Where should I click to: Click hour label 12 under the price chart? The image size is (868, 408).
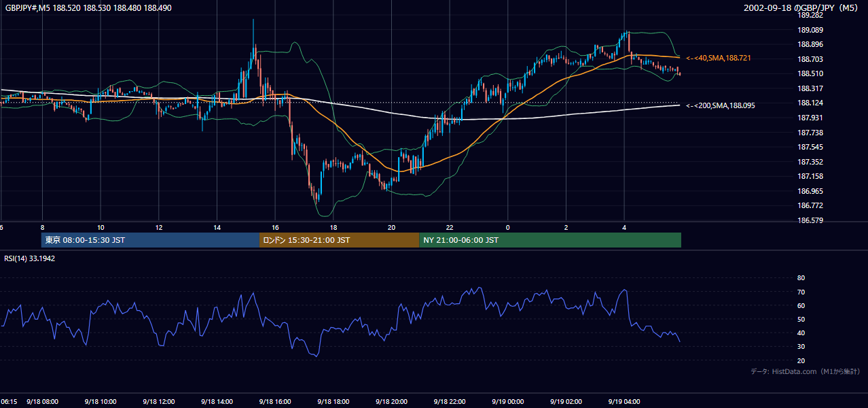159,228
